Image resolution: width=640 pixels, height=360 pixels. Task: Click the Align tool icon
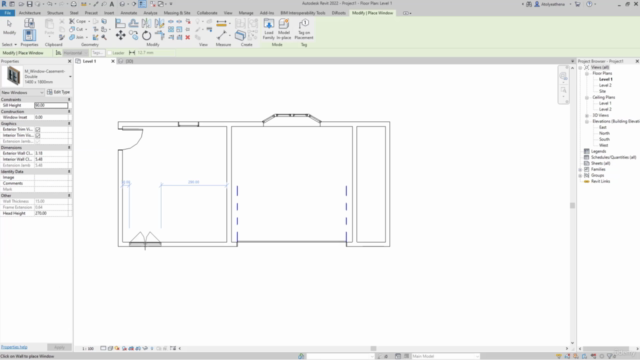tap(120, 23)
